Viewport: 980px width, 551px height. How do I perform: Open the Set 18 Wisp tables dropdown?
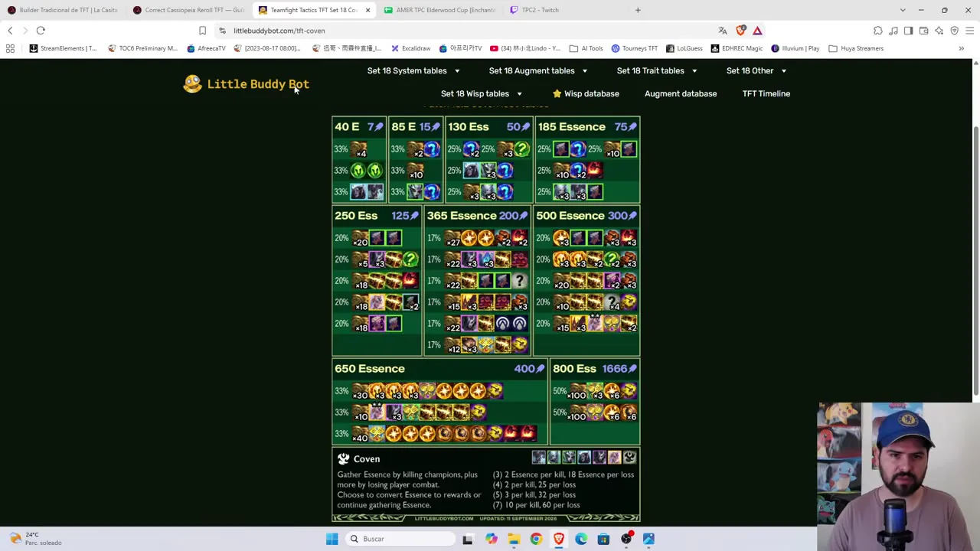[x=482, y=93]
